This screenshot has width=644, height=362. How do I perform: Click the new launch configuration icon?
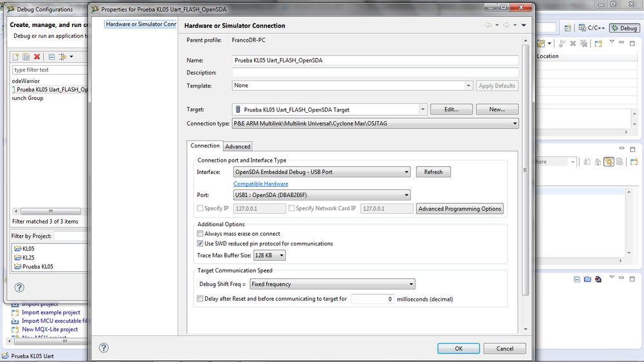click(x=17, y=57)
